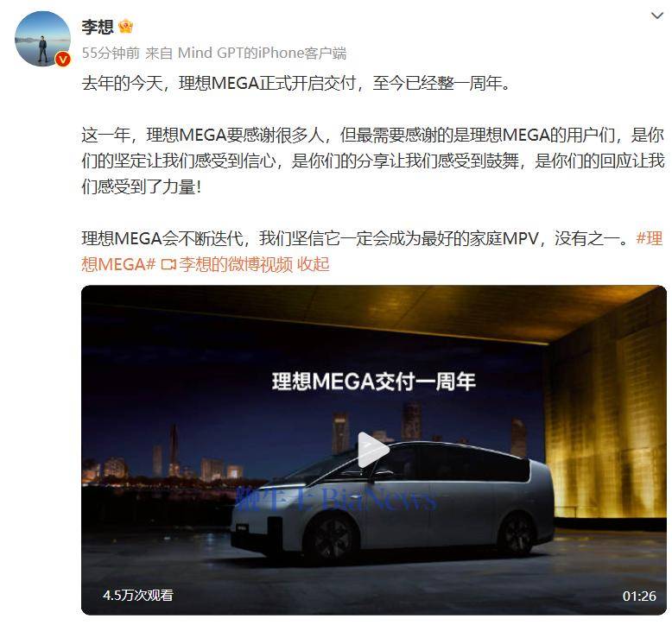672x625 pixels.
Task: Play the 理想MEGA anniversary video
Action: coord(372,450)
